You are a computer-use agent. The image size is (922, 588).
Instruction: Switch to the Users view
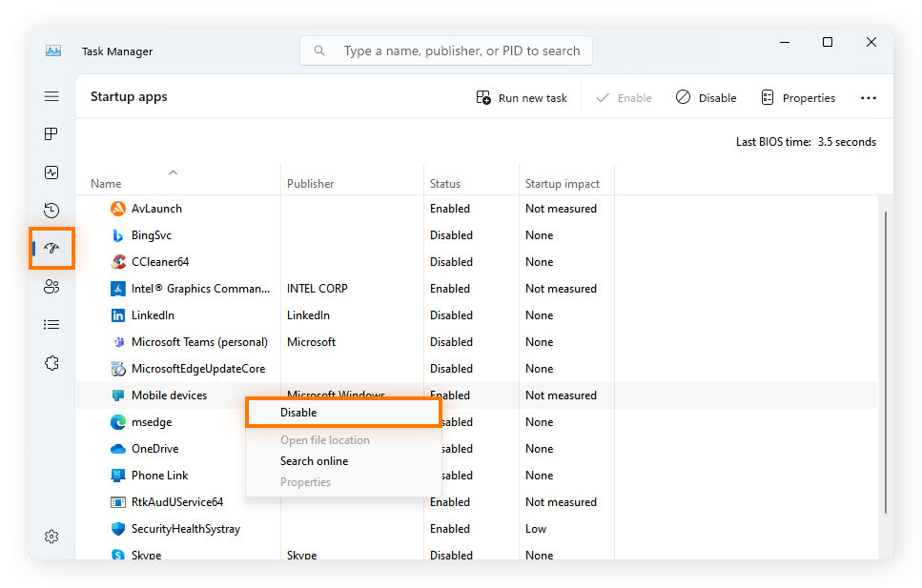tap(51, 286)
